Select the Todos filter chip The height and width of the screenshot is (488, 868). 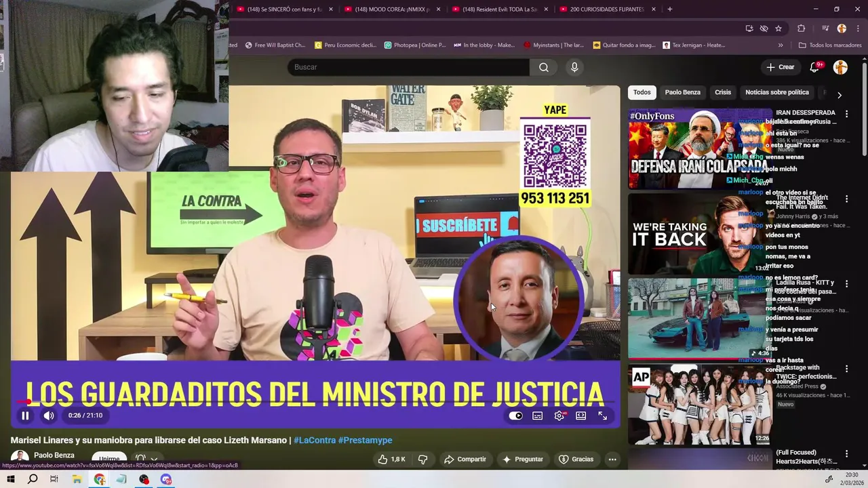[642, 92]
